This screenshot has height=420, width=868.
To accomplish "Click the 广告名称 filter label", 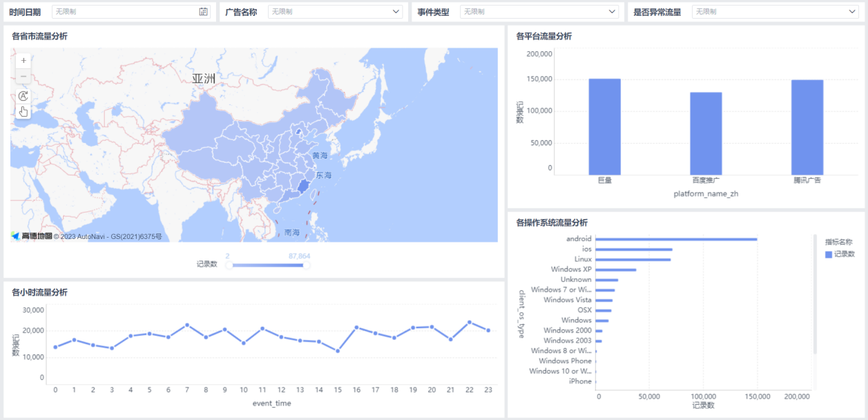I will pos(241,12).
